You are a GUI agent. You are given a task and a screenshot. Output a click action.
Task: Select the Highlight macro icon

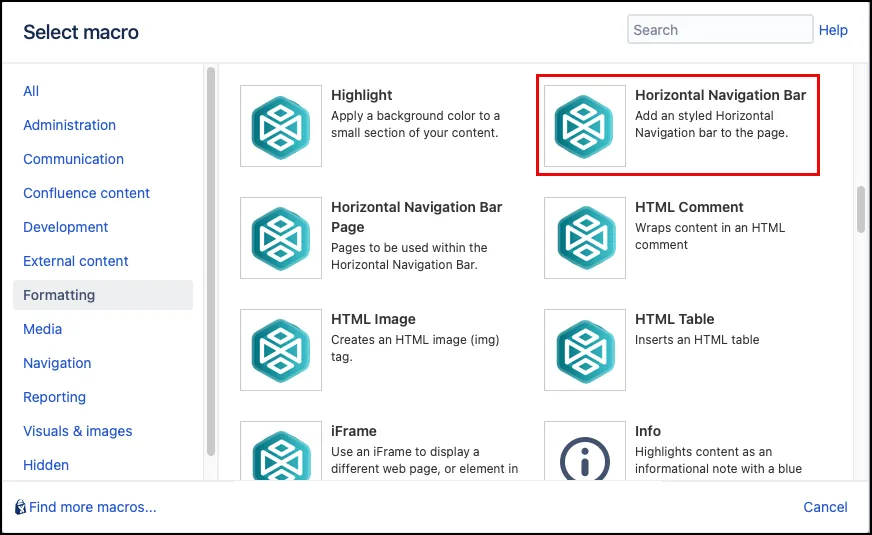(x=281, y=126)
